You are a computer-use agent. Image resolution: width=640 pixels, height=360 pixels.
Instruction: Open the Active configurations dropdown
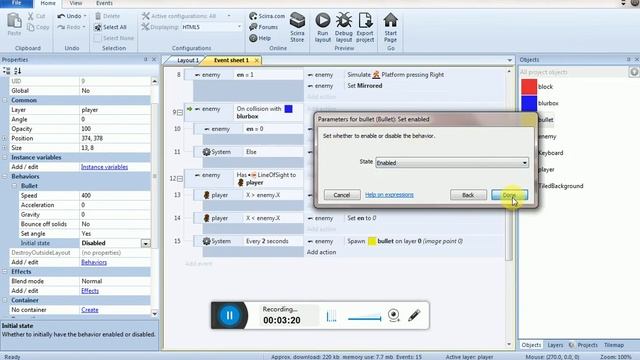coord(229,16)
